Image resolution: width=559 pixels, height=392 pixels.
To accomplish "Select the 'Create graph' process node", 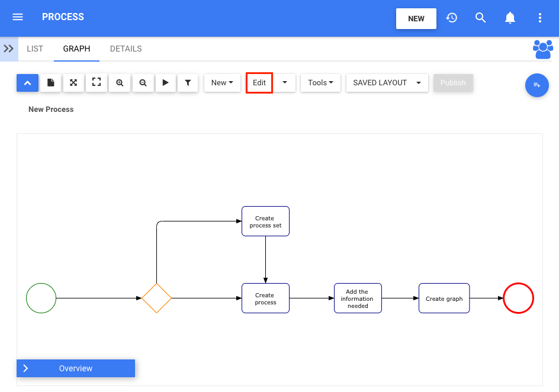I will tap(444, 298).
